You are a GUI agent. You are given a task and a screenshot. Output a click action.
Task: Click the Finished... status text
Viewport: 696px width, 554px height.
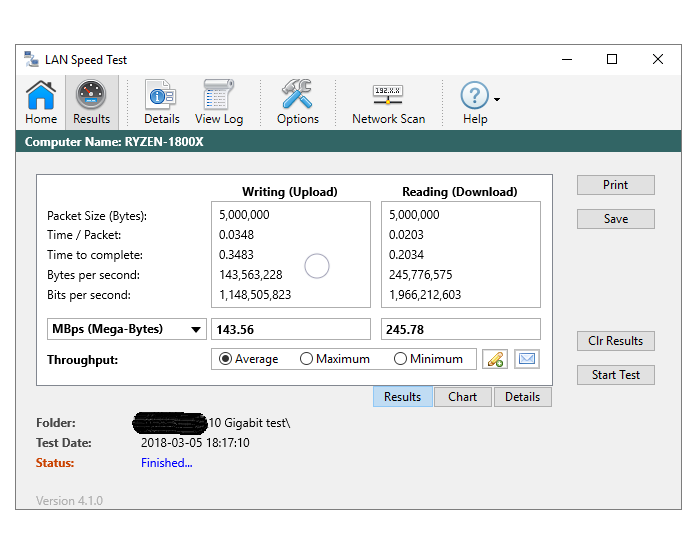coord(166,463)
